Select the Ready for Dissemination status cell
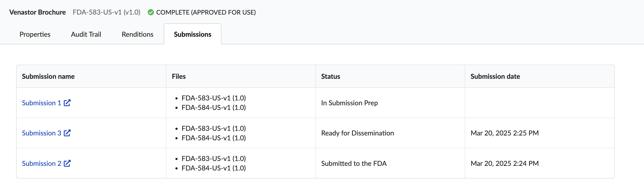 (390, 133)
